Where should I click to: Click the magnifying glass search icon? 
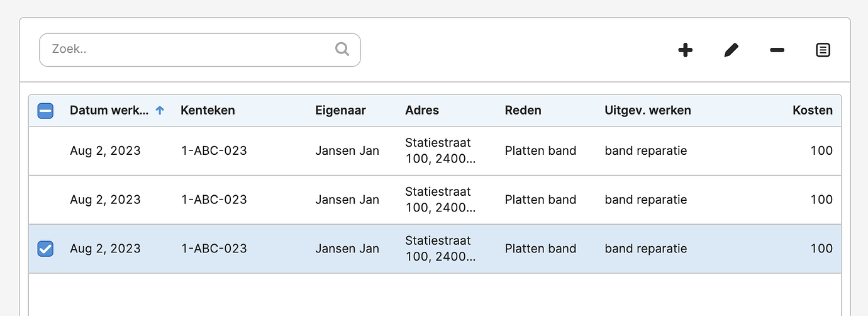(342, 49)
